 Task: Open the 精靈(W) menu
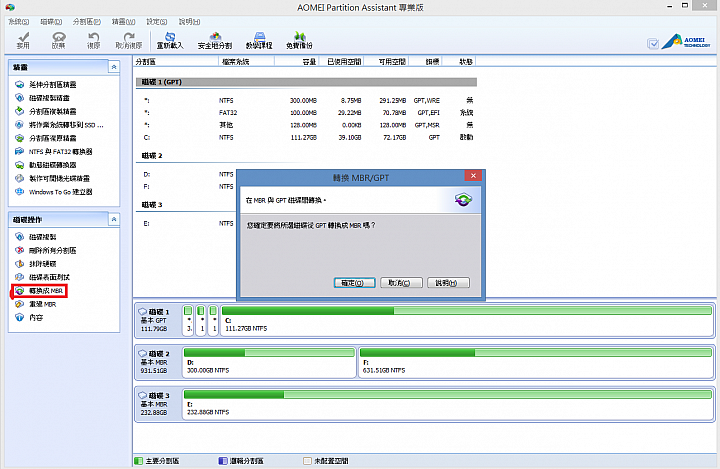pos(124,22)
